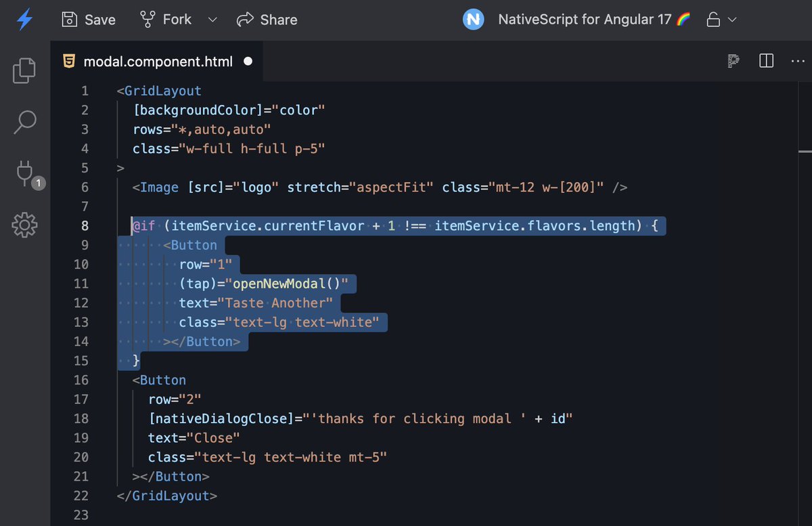
Task: Click the text="Close" attribute
Action: [194, 438]
